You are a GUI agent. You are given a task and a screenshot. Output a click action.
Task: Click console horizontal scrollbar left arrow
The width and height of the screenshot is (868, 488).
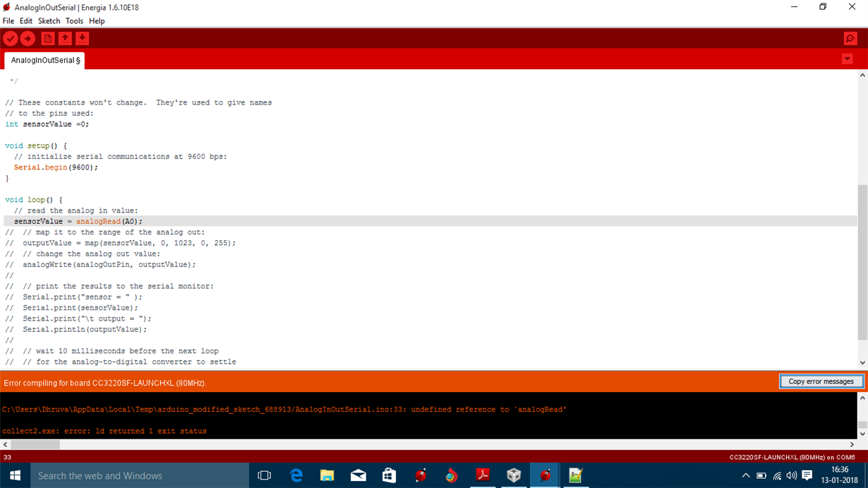pos(6,445)
